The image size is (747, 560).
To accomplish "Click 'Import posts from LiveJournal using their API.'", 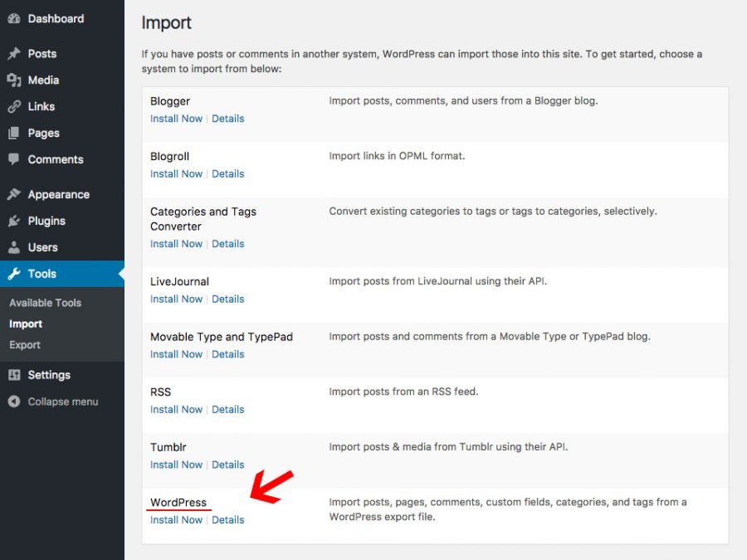I will pyautogui.click(x=437, y=281).
